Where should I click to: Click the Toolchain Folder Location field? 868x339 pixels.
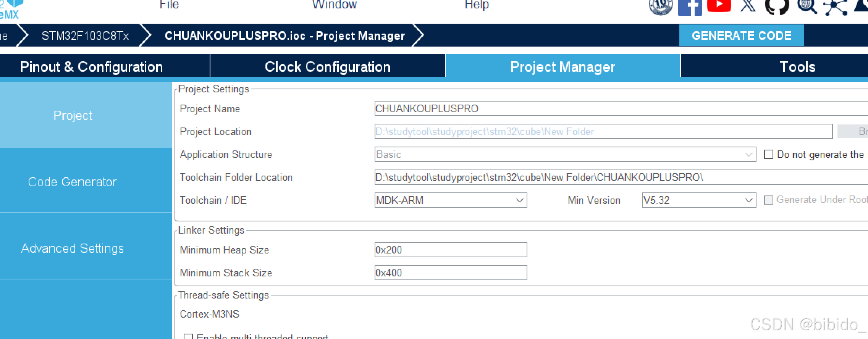(x=621, y=177)
